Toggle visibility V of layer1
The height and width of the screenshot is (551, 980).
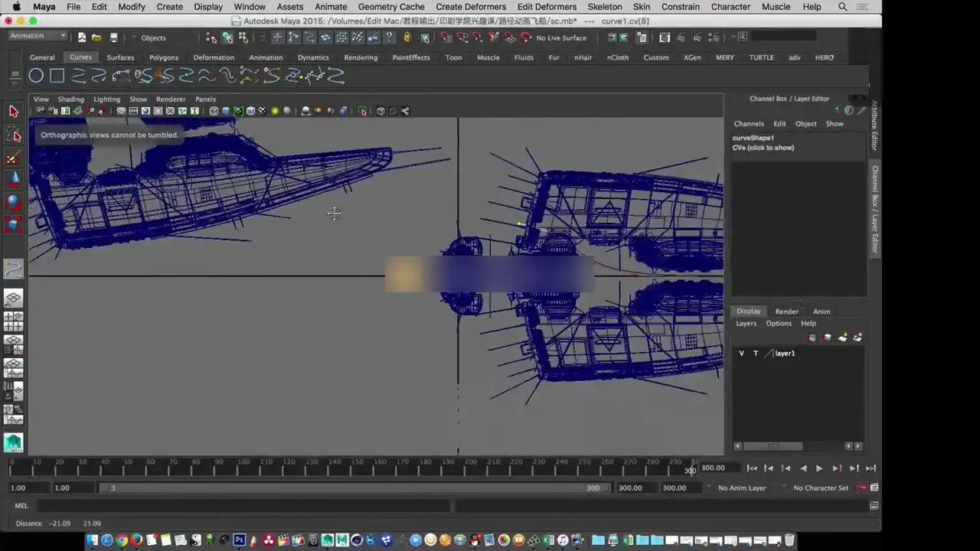pos(741,354)
